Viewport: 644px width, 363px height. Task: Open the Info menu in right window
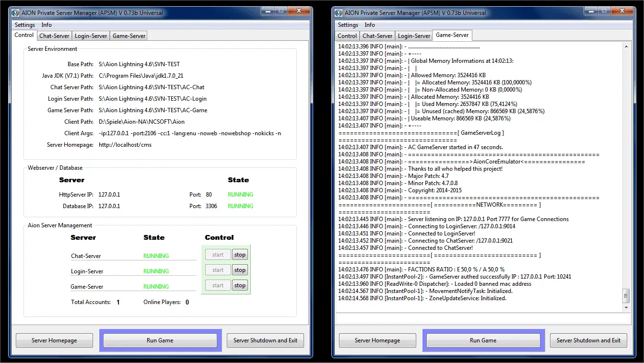pos(370,25)
